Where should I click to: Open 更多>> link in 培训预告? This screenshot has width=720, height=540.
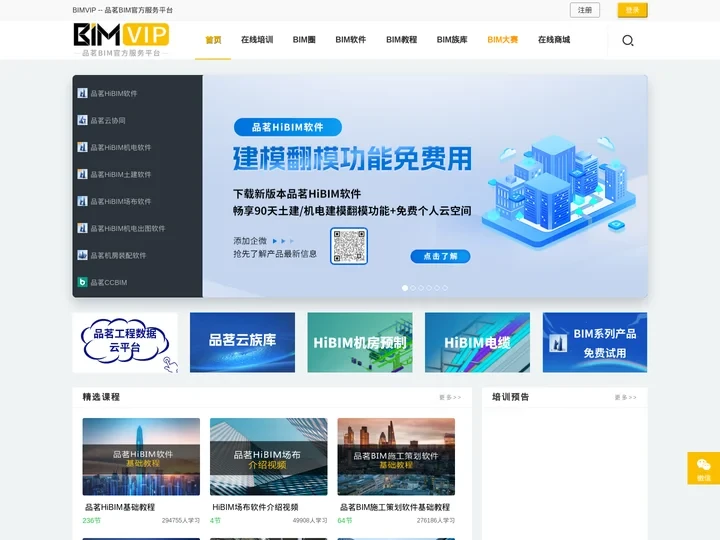(625, 398)
